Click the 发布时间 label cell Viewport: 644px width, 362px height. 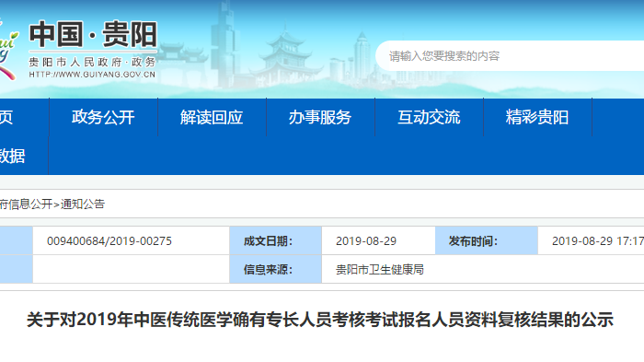pos(487,240)
